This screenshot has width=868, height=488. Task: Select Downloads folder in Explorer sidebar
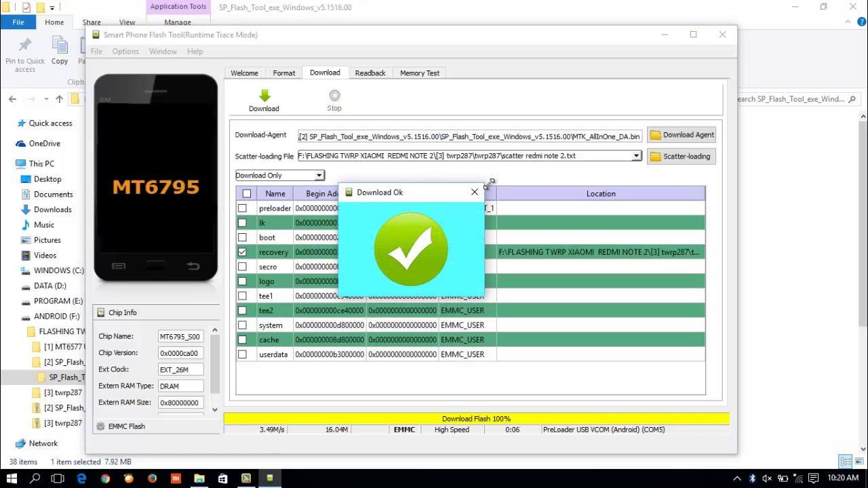click(x=53, y=209)
